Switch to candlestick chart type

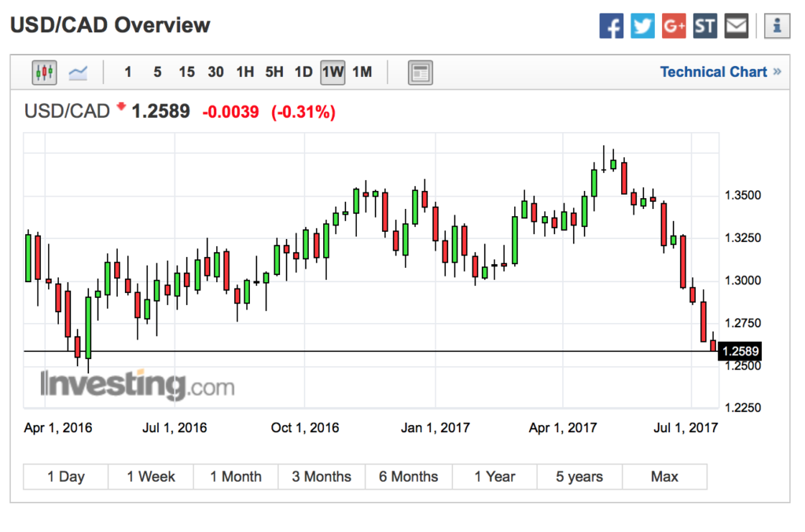45,72
